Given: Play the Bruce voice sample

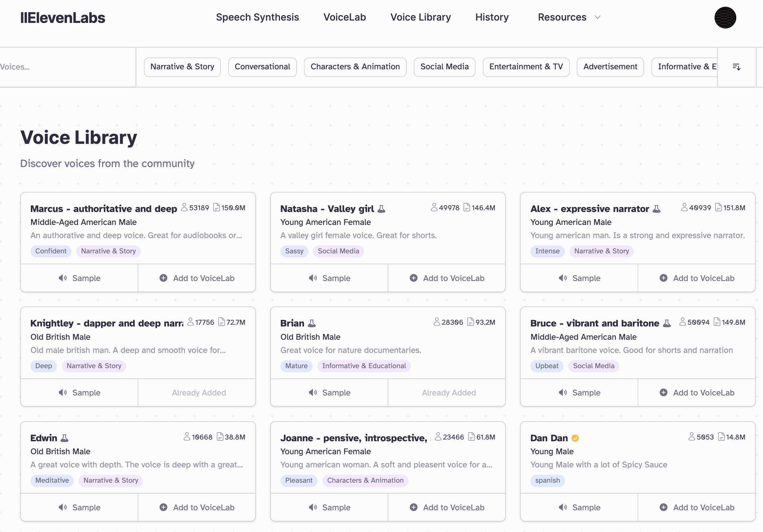Looking at the screenshot, I should 579,393.
